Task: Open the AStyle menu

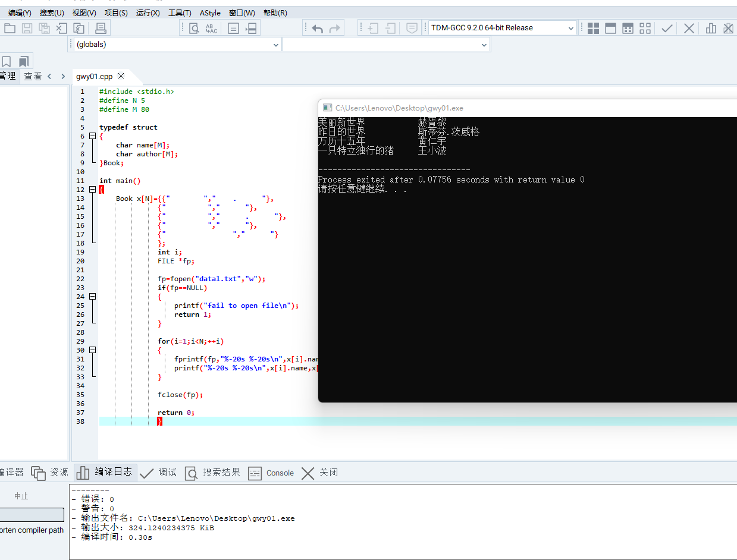Action: click(x=210, y=12)
